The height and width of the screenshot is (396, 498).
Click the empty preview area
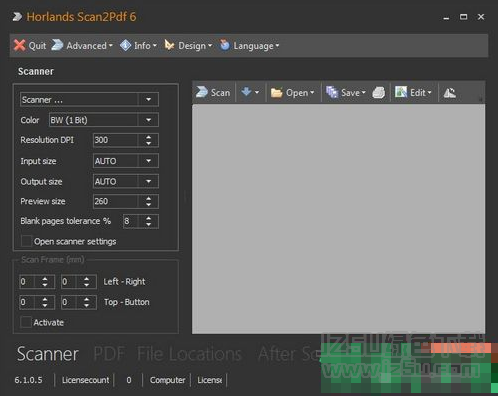click(338, 219)
